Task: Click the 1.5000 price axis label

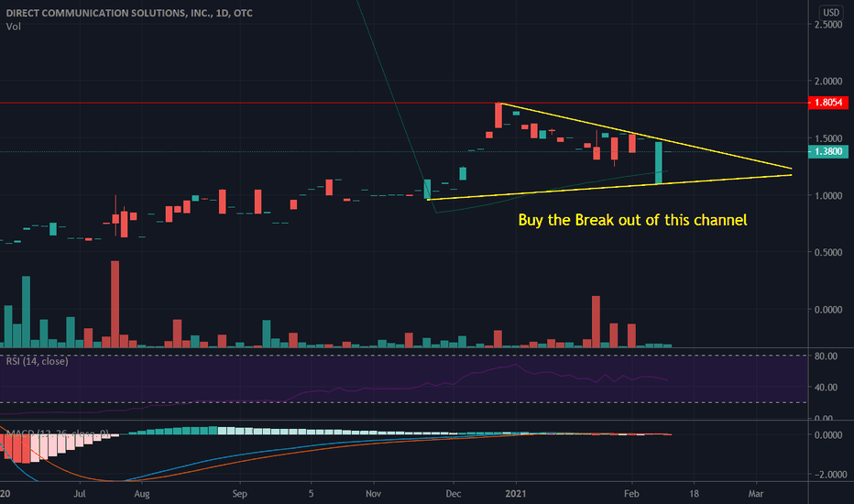Action: pos(828,138)
